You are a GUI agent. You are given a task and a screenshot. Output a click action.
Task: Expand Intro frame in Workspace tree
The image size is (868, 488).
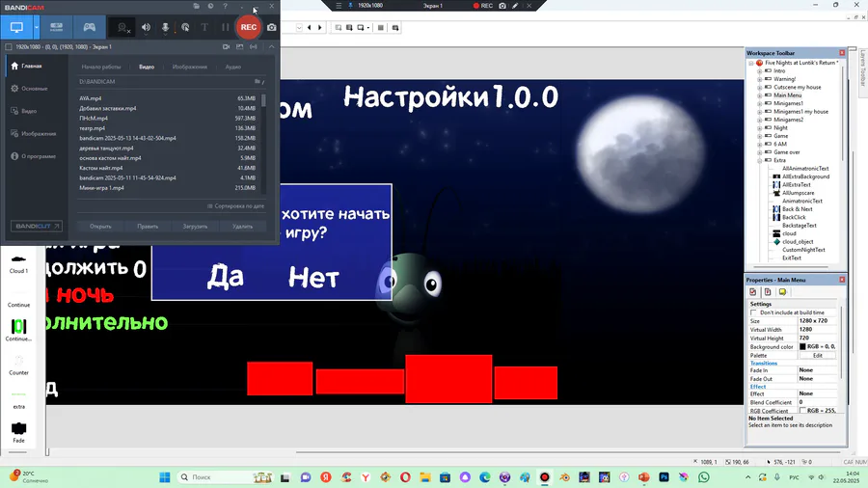[760, 70]
